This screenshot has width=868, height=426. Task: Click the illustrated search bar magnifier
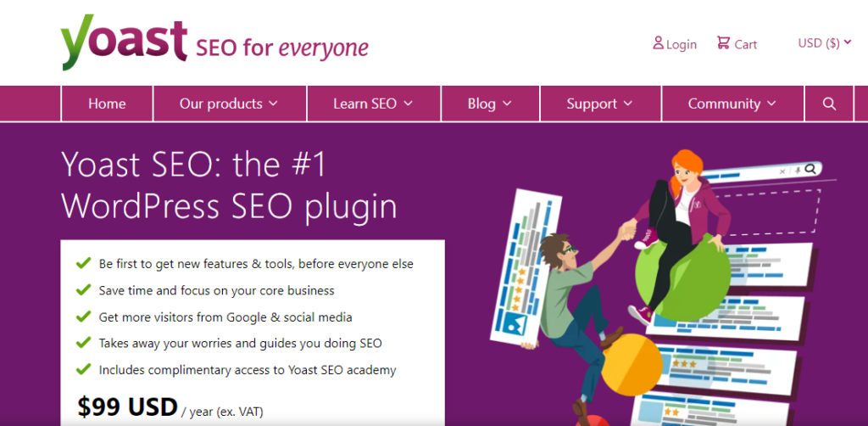810,169
